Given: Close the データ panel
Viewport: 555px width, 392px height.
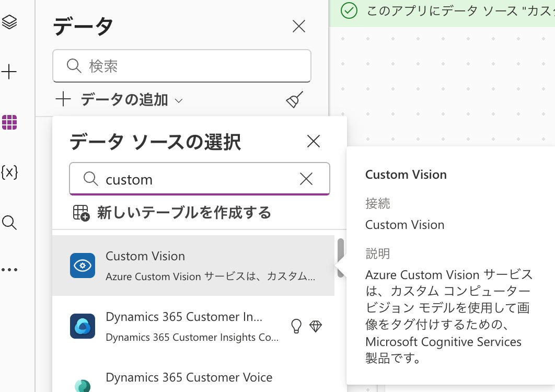Looking at the screenshot, I should (x=299, y=26).
